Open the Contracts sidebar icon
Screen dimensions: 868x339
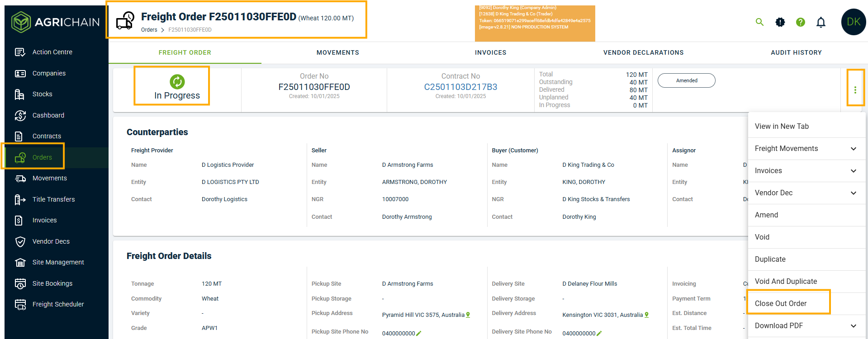[19, 136]
